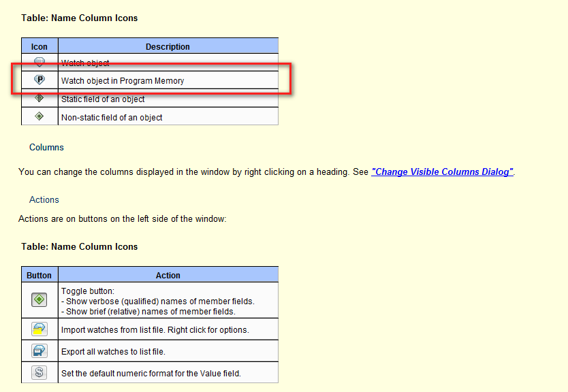This screenshot has height=392, width=568.
Task: Click "Actions are on buttons" sentence
Action: [122, 219]
